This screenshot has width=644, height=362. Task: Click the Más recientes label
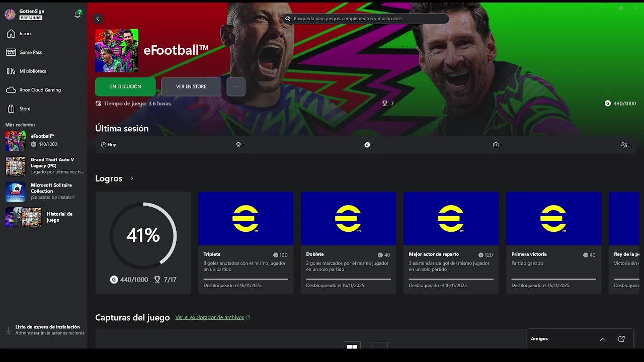coord(20,125)
